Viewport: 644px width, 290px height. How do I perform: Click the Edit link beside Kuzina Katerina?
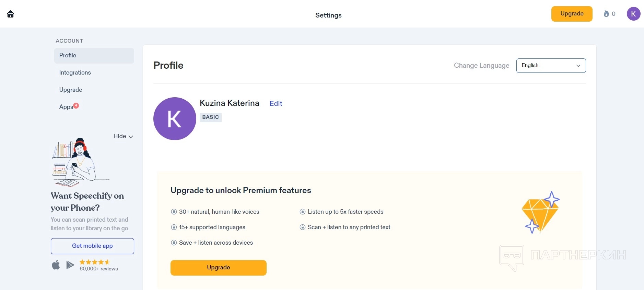[x=276, y=104]
